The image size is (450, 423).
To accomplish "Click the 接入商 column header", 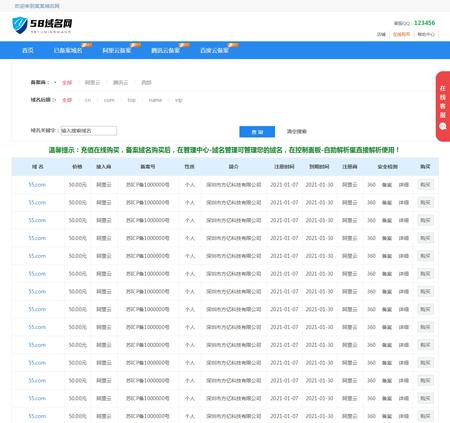I will 104,166.
